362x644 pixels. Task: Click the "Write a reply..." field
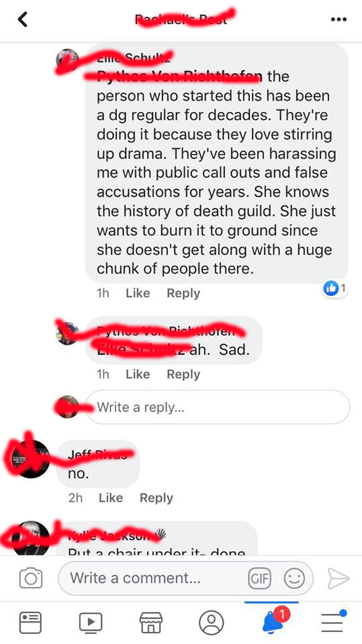pos(218,407)
